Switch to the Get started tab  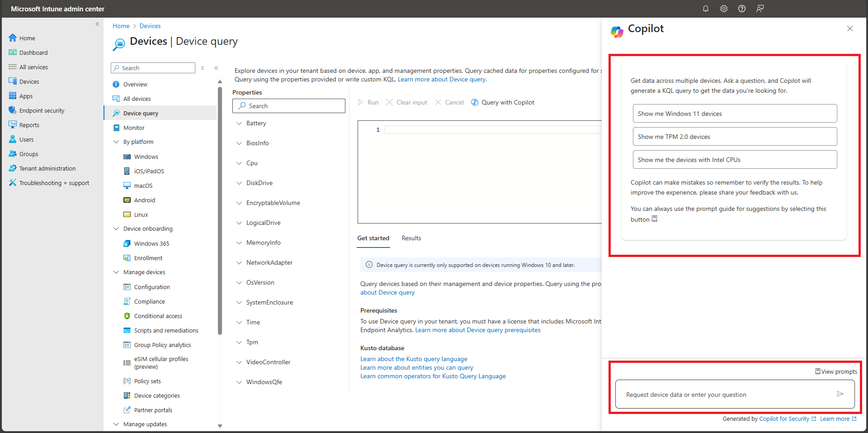(373, 238)
